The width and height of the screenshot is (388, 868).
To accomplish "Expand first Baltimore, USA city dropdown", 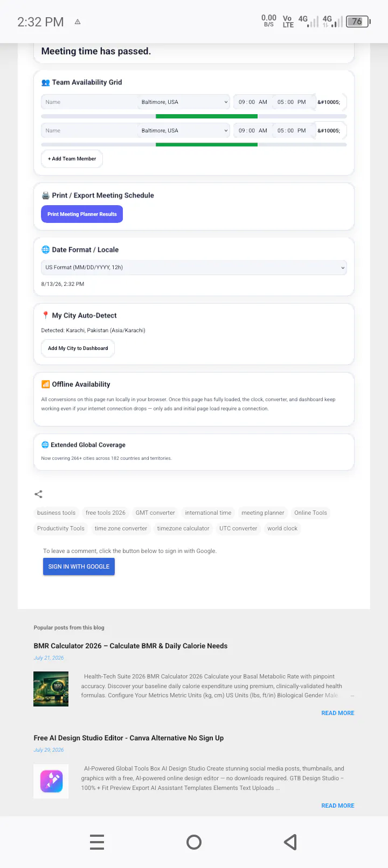I will click(x=185, y=102).
